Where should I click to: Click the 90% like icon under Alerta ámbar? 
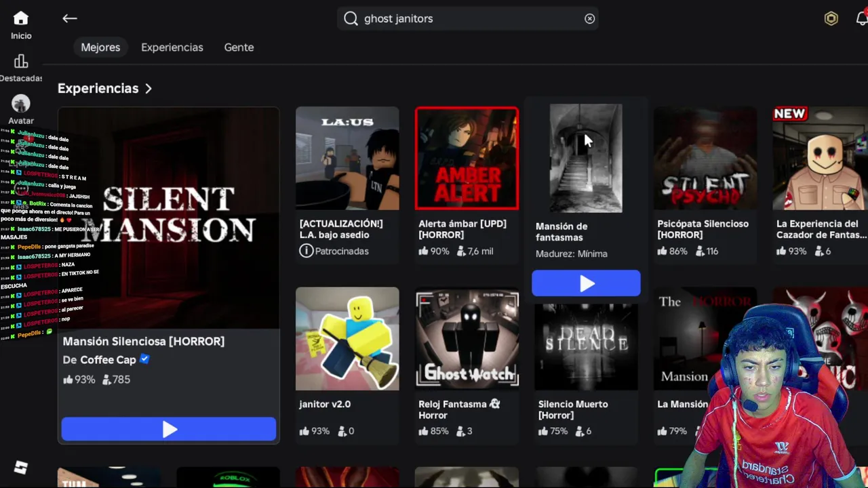423,251
